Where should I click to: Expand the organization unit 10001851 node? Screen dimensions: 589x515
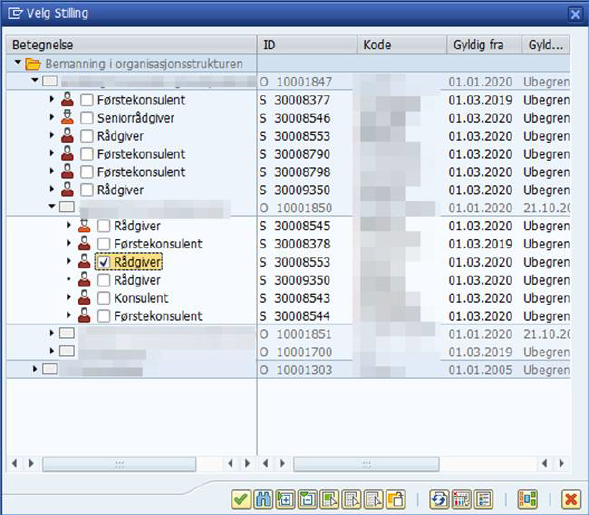click(x=52, y=333)
